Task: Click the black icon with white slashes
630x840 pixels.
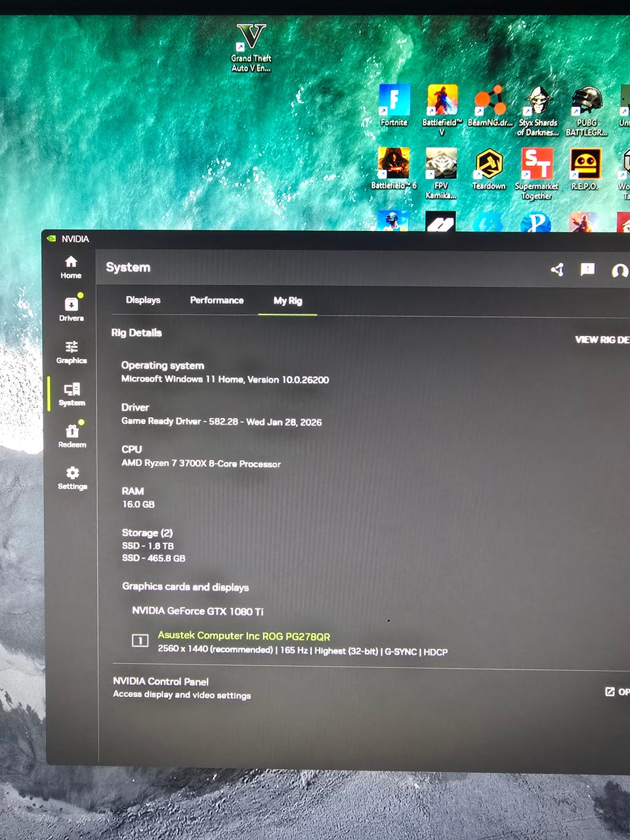Action: pyautogui.click(x=440, y=222)
